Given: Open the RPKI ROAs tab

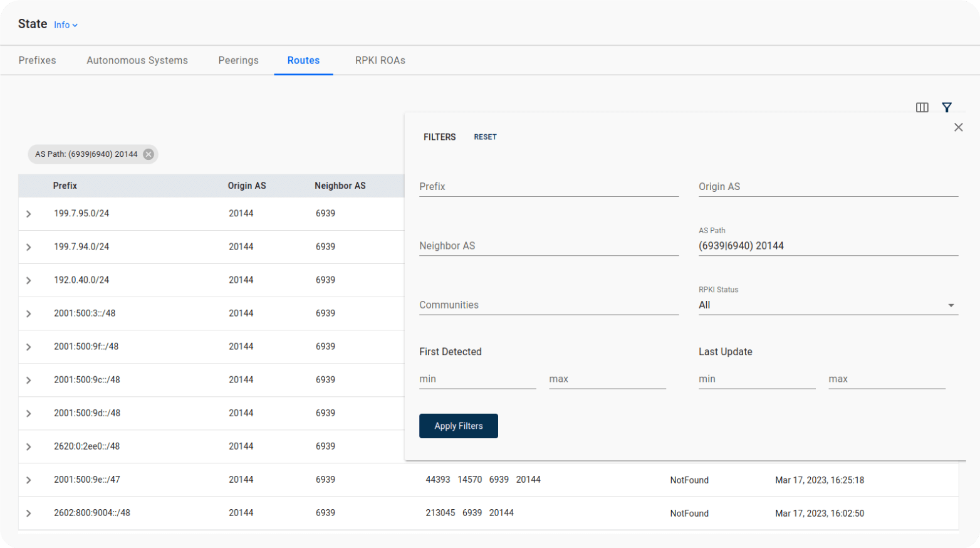Looking at the screenshot, I should coord(380,60).
